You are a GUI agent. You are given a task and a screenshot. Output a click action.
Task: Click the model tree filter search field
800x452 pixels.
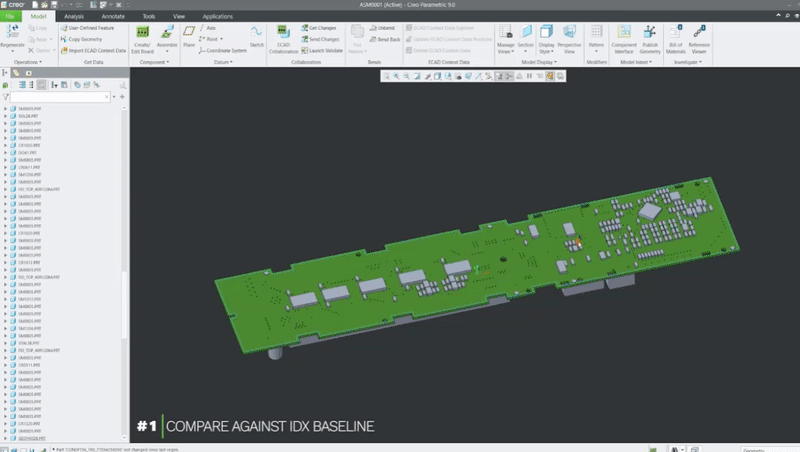tap(60, 97)
